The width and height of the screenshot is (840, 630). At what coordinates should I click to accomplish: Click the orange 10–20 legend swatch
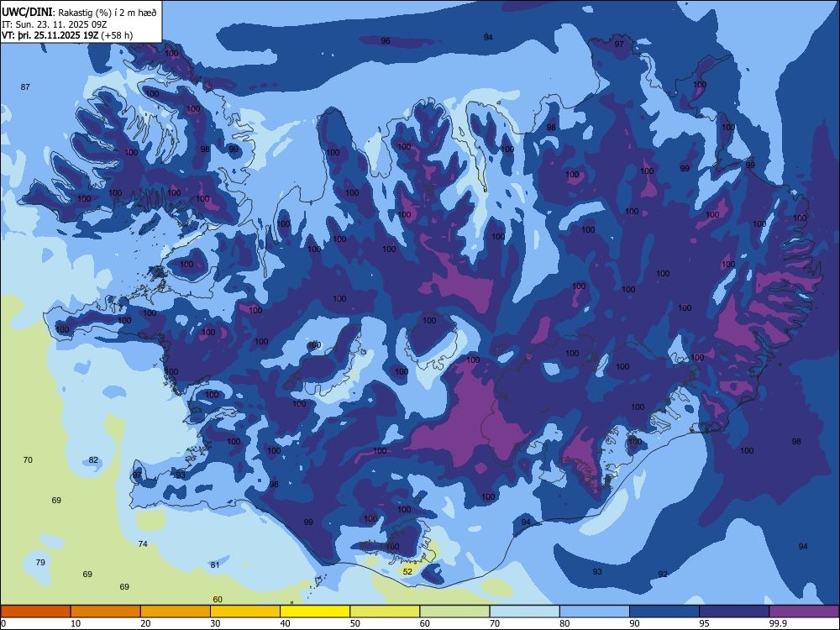point(106,612)
